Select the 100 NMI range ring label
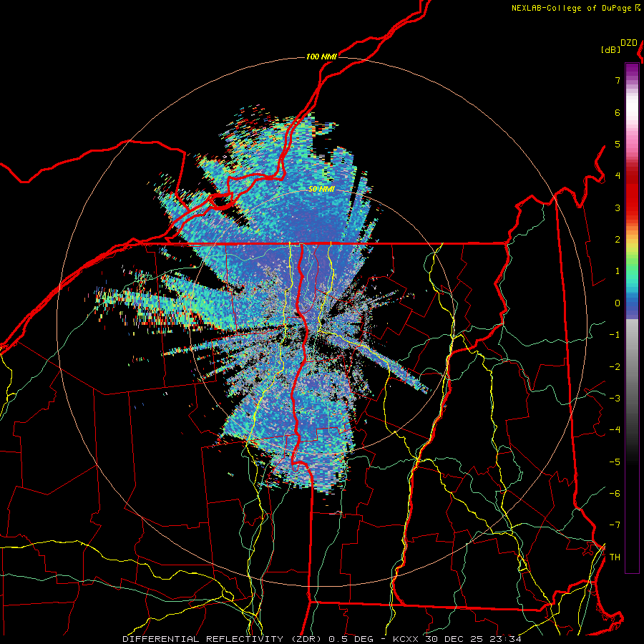This screenshot has height=644, width=644. 321,57
